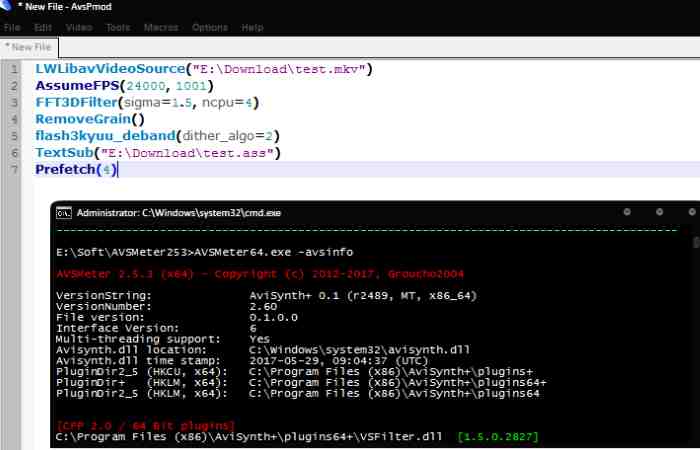Click the avisynth.dll time stamp value
The image size is (700, 450).
338,361
